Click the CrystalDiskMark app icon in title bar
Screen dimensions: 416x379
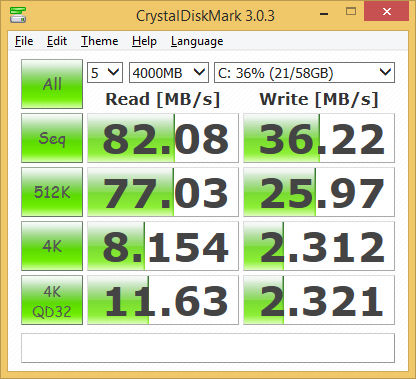coord(18,14)
